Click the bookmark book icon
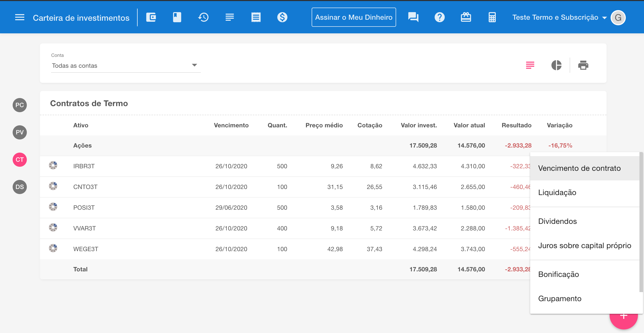The height and width of the screenshot is (333, 644). click(177, 17)
